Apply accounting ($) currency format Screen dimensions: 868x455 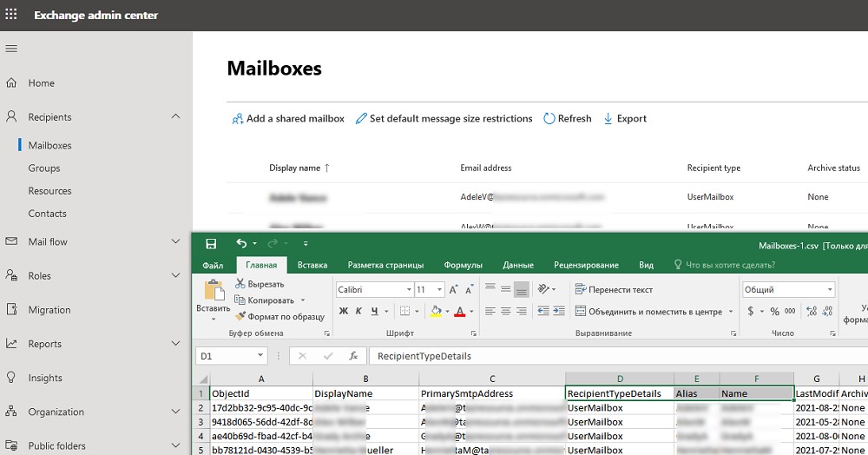pyautogui.click(x=751, y=311)
